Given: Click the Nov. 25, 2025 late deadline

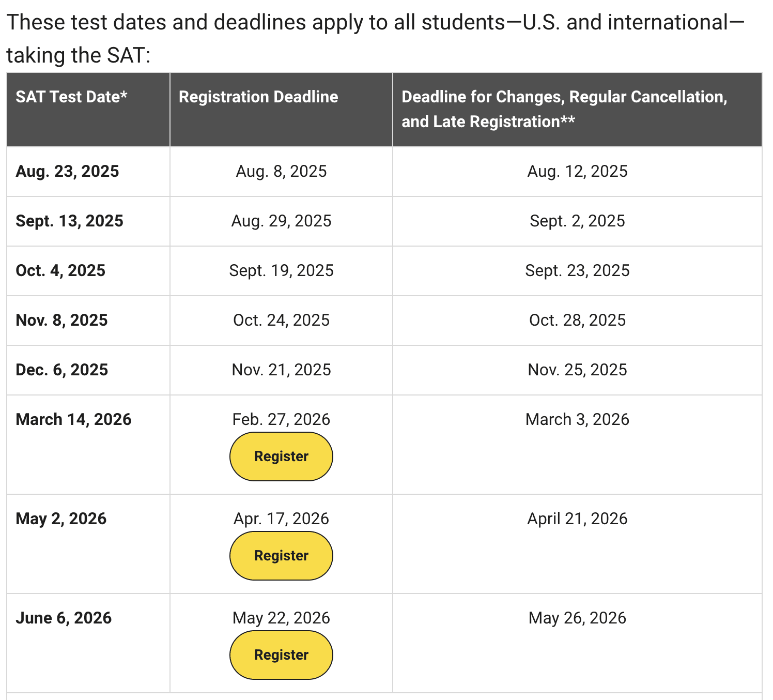Looking at the screenshot, I should point(577,370).
